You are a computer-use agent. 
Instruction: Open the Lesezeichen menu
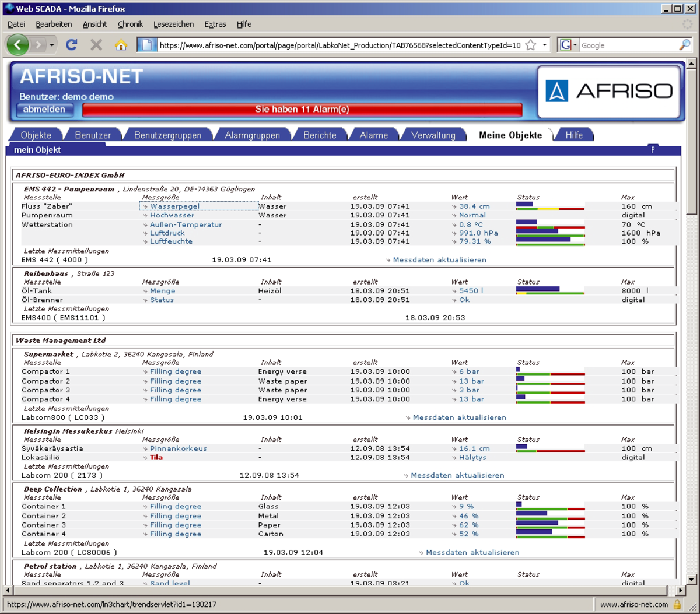click(173, 24)
